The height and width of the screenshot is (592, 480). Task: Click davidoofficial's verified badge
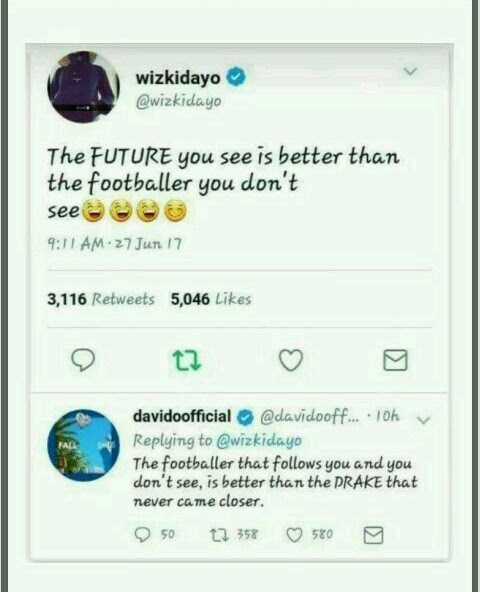tap(245, 417)
